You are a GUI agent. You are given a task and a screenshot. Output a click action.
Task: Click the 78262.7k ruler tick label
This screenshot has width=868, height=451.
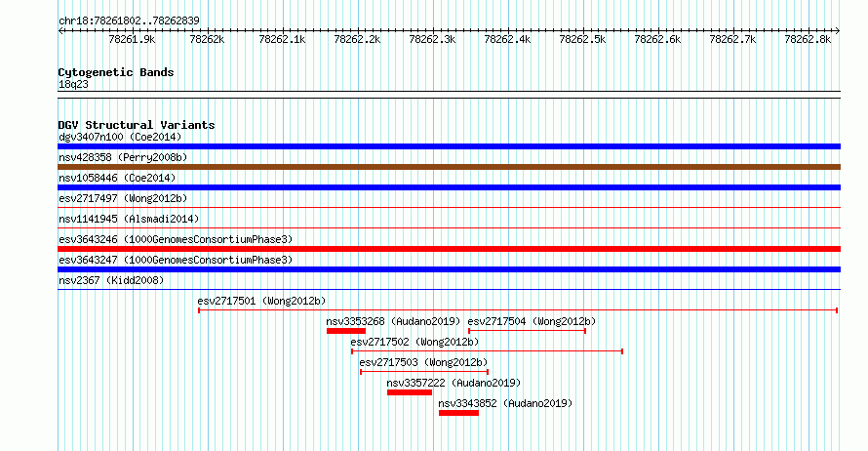[x=732, y=39]
